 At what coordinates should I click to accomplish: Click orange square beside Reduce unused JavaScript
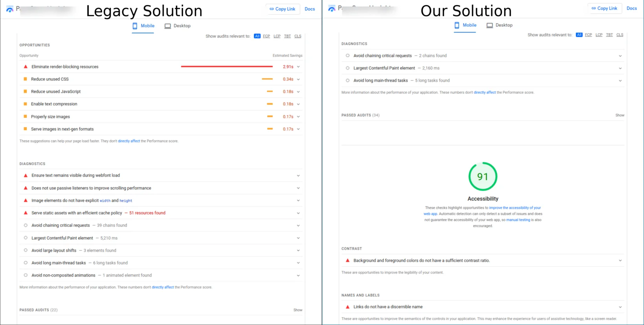26,91
